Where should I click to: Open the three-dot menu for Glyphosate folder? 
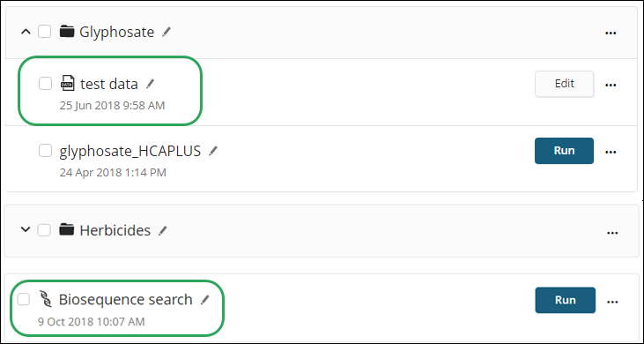(x=611, y=33)
